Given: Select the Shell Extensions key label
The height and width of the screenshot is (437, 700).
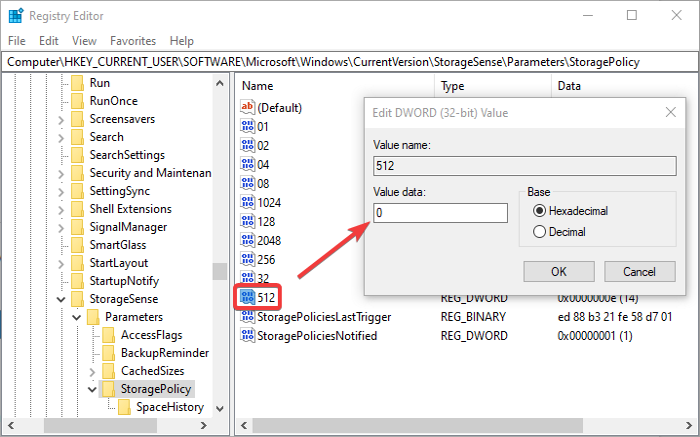Looking at the screenshot, I should click(130, 209).
